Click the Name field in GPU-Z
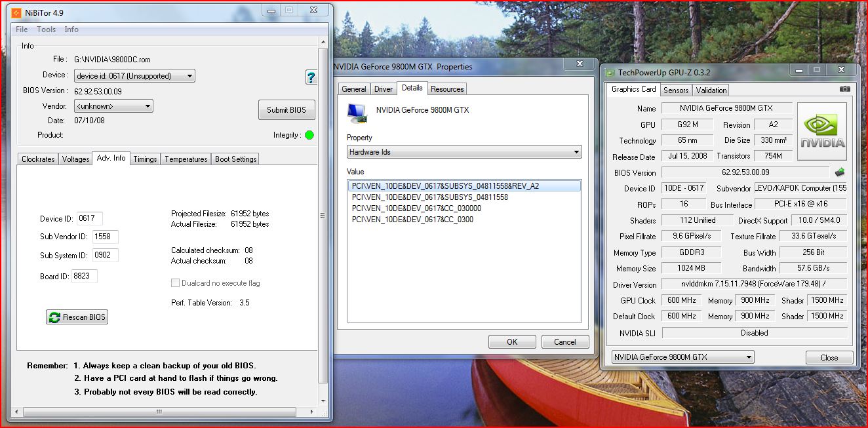This screenshot has width=868, height=428. (x=727, y=108)
